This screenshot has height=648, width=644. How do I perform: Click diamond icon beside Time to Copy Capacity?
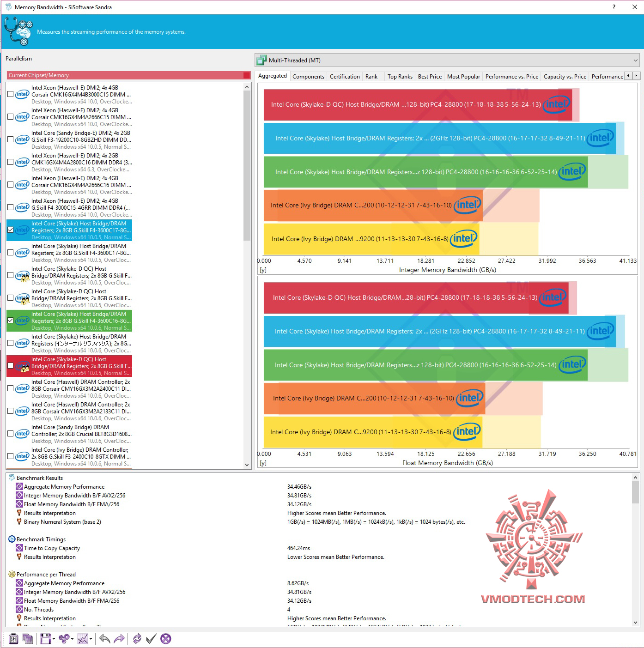tap(19, 548)
